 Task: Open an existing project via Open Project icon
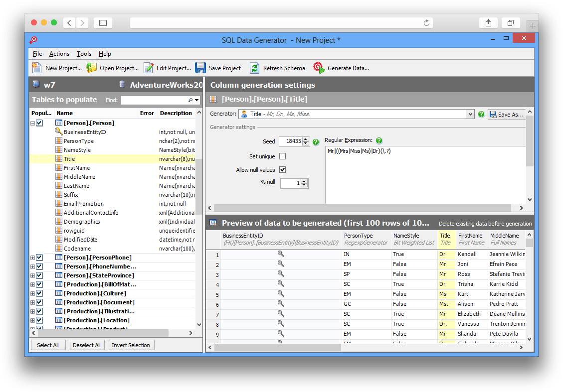pos(91,68)
